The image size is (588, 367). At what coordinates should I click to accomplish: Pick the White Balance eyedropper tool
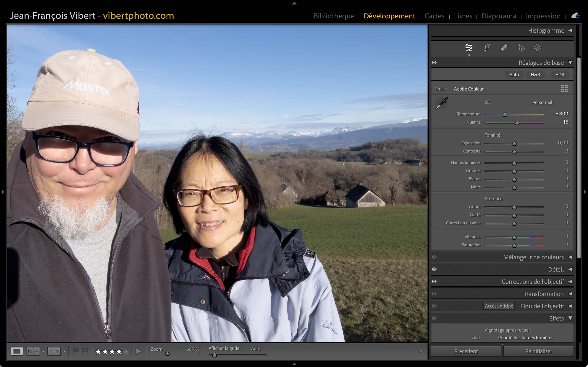(x=441, y=103)
